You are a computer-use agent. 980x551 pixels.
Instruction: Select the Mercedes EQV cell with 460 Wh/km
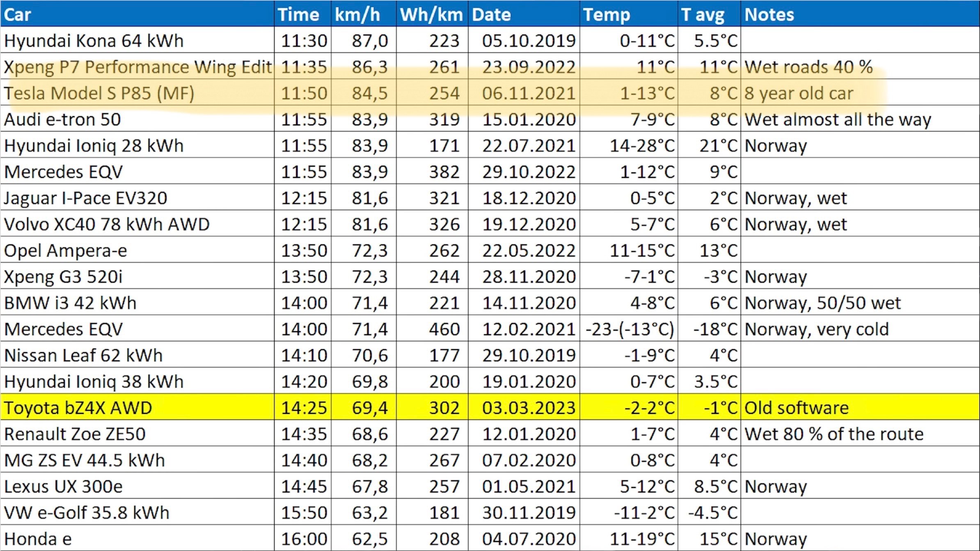click(x=137, y=329)
